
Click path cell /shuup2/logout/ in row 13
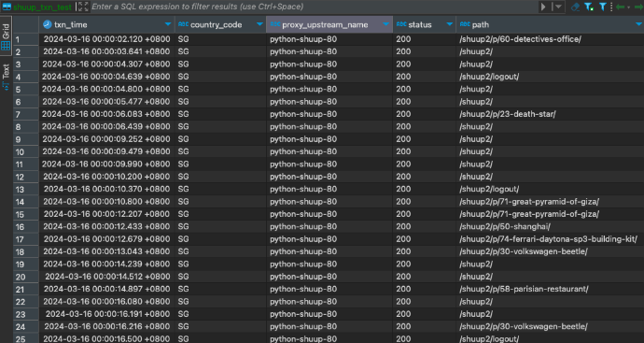tap(550, 189)
